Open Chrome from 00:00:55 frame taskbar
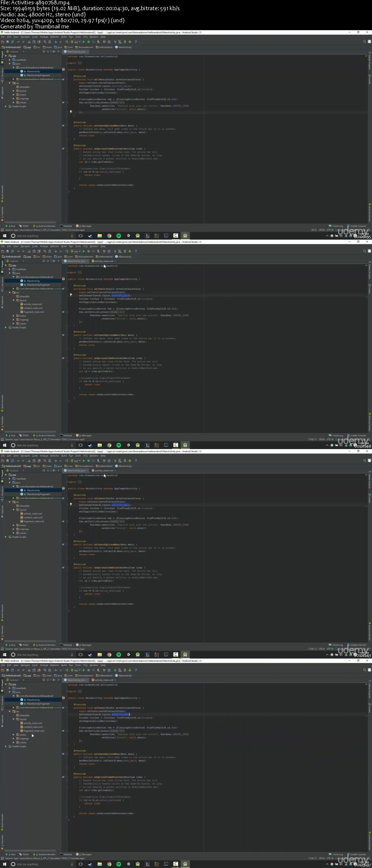The image size is (372, 868). pyautogui.click(x=109, y=236)
